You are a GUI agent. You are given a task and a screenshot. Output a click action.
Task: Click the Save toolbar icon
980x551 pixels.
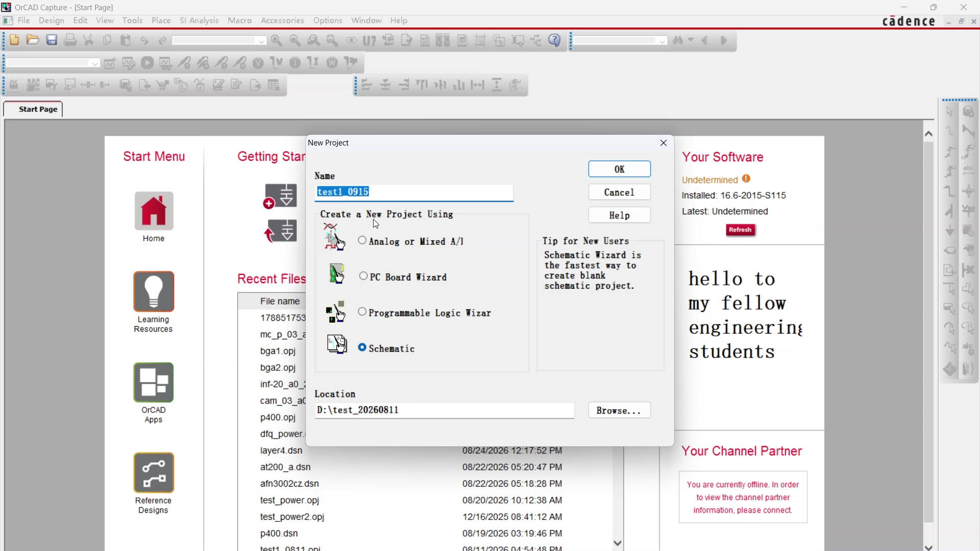52,40
